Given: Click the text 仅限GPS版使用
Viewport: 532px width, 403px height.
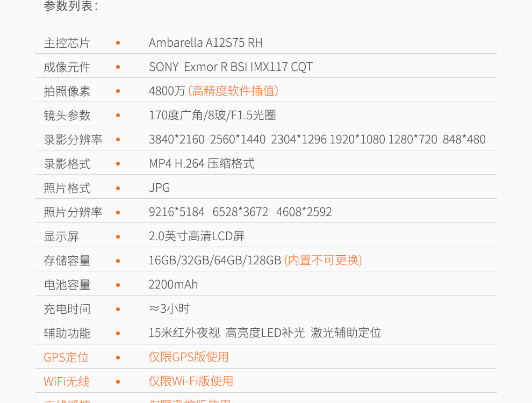Looking at the screenshot, I should point(189,357).
